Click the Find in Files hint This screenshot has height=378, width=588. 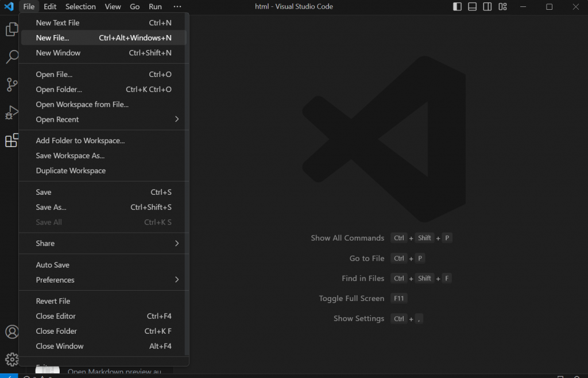363,278
